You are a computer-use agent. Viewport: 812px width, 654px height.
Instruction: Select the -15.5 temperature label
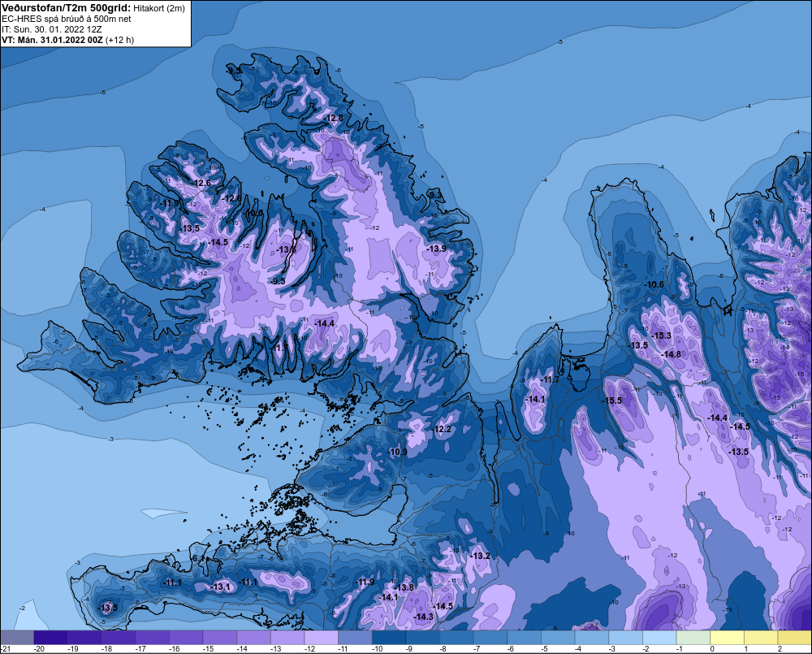point(612,401)
